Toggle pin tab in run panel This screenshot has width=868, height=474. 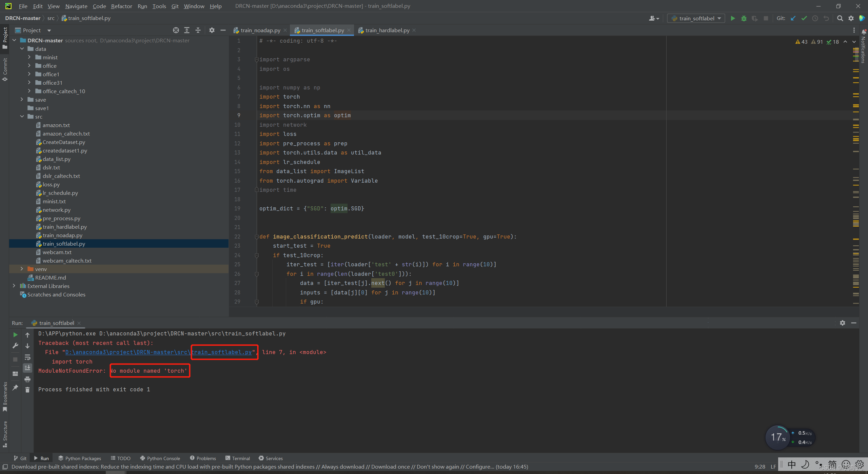coord(15,387)
